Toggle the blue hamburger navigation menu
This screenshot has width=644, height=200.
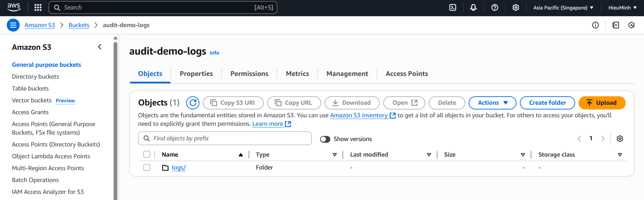(x=13, y=25)
